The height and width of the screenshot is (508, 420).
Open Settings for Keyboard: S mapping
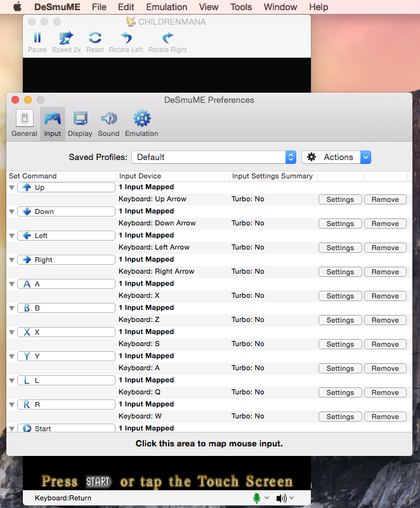tap(340, 344)
